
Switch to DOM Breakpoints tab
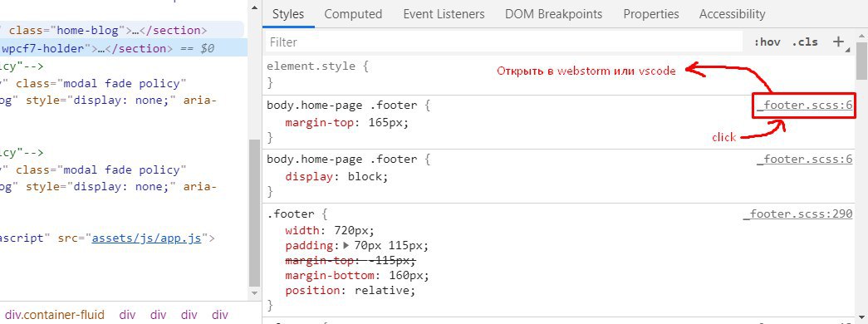(x=553, y=14)
